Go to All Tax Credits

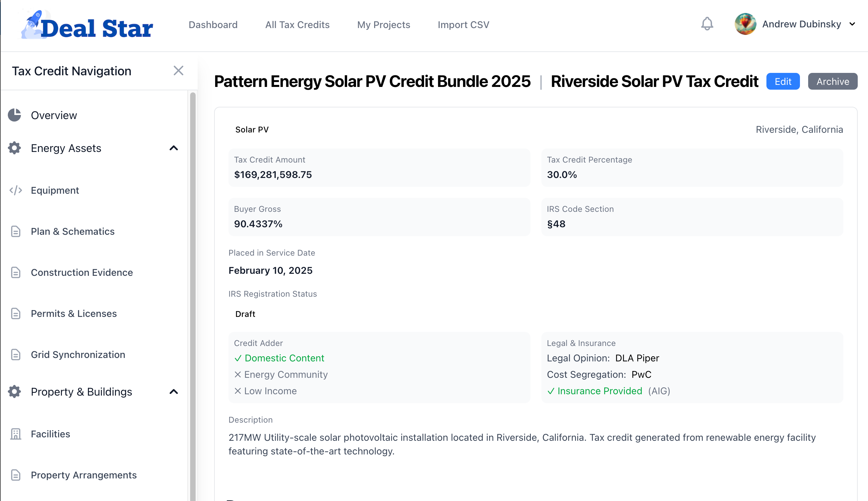point(297,25)
